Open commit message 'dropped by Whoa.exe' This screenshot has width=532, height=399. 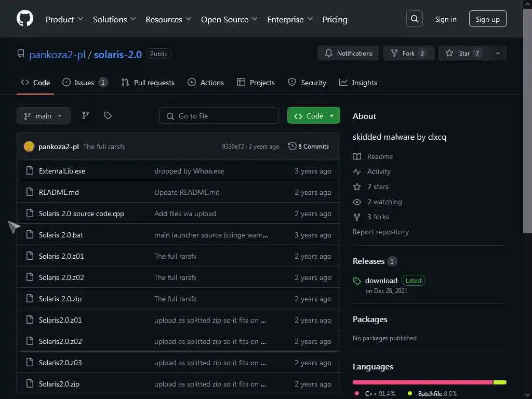coord(189,171)
